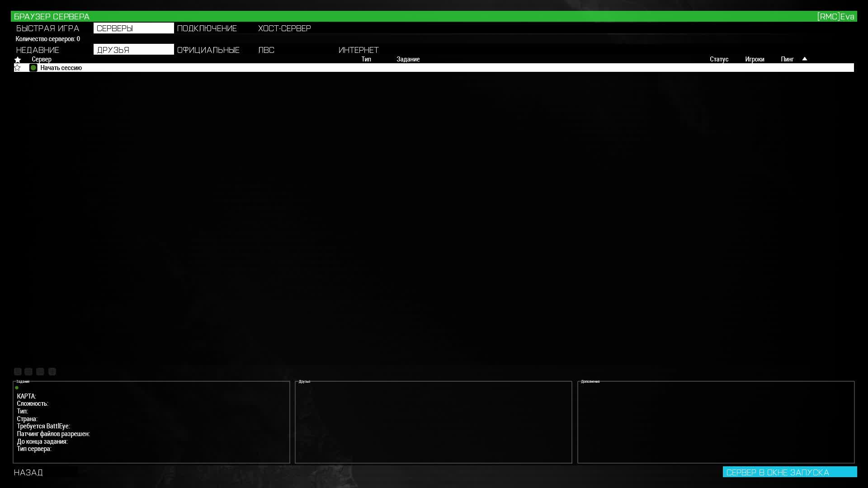Screen dimensions: 868x488
Task: Switch to ИНТЕРНЕТ server list
Action: tap(359, 50)
